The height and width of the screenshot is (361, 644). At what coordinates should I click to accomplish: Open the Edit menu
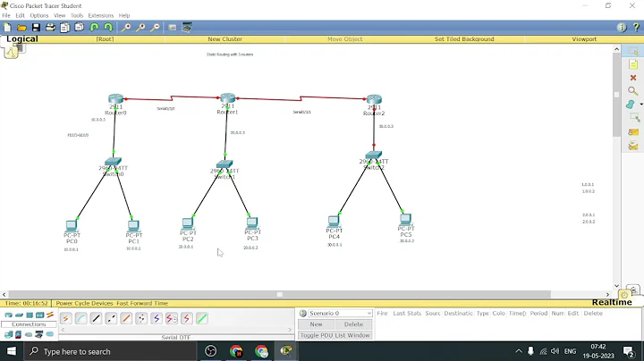[20, 15]
